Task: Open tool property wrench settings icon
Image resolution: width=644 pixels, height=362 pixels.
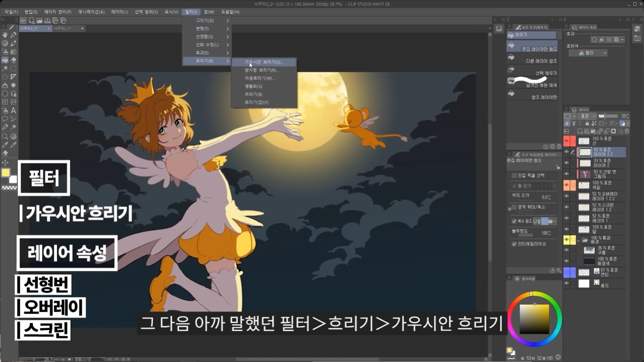Action: 559,270
